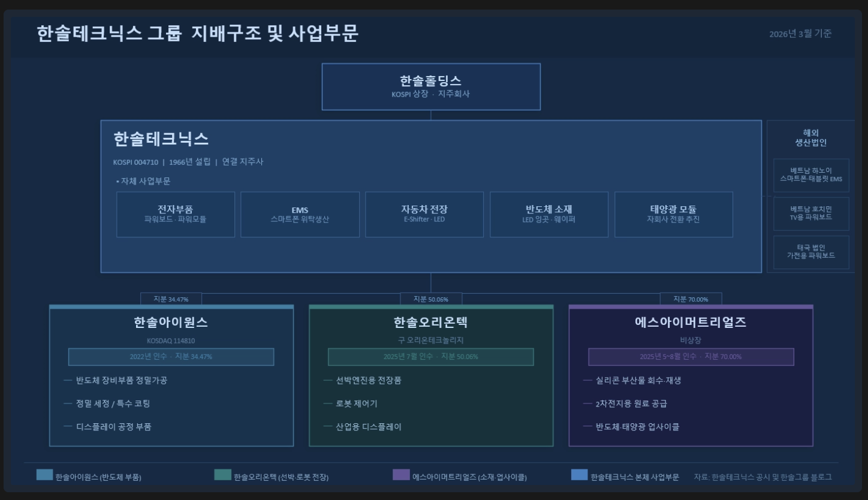
Task: Click the 구 오리온테크놀리지 former-name text
Action: pyautogui.click(x=431, y=341)
